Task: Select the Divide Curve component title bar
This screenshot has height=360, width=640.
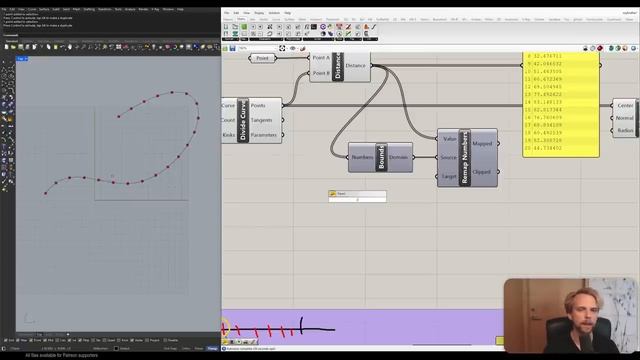Action: pyautogui.click(x=243, y=120)
